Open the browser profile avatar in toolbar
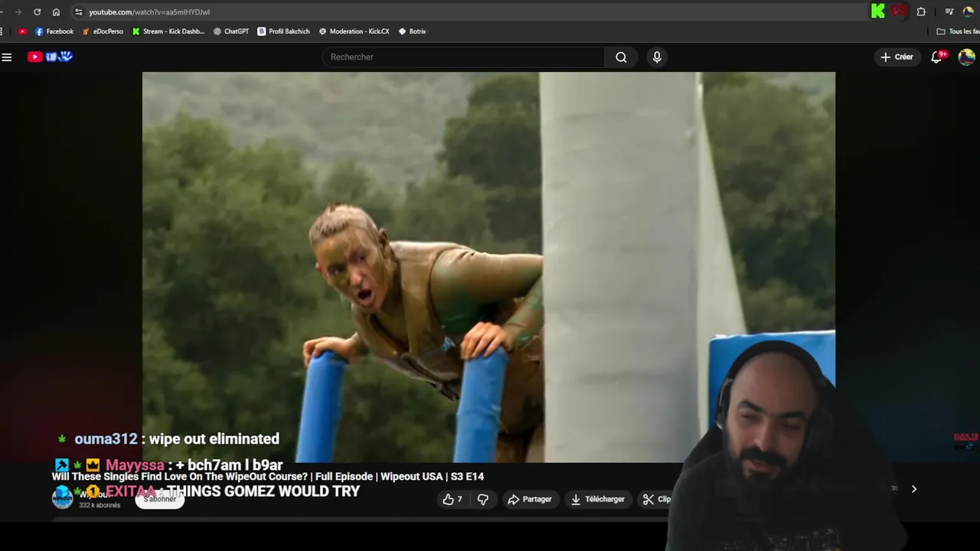 (x=969, y=11)
